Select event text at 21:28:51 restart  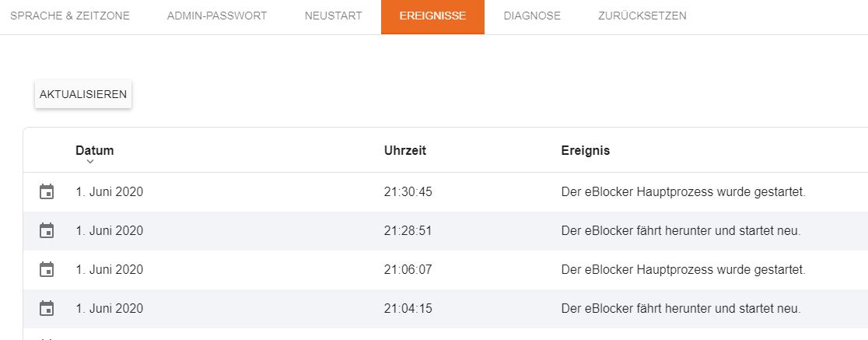tap(681, 231)
